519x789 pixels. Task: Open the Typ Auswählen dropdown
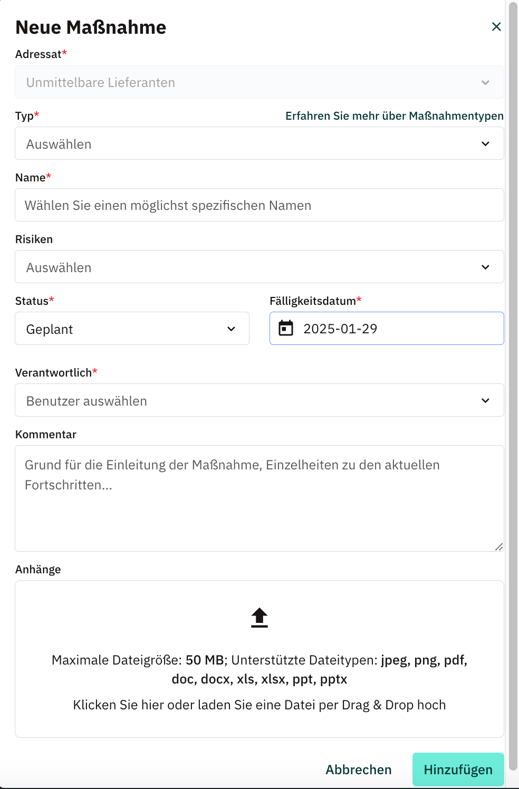259,143
